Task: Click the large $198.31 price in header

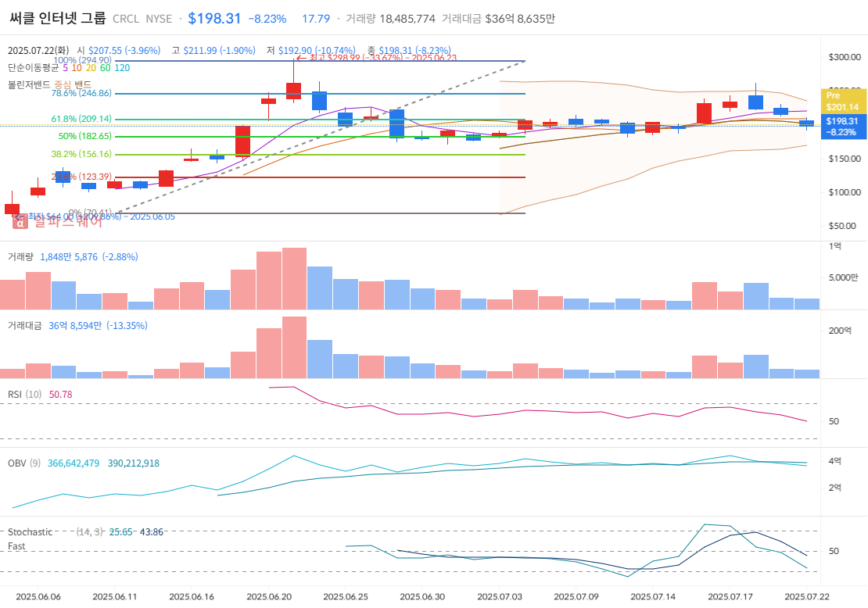Action: tap(214, 18)
